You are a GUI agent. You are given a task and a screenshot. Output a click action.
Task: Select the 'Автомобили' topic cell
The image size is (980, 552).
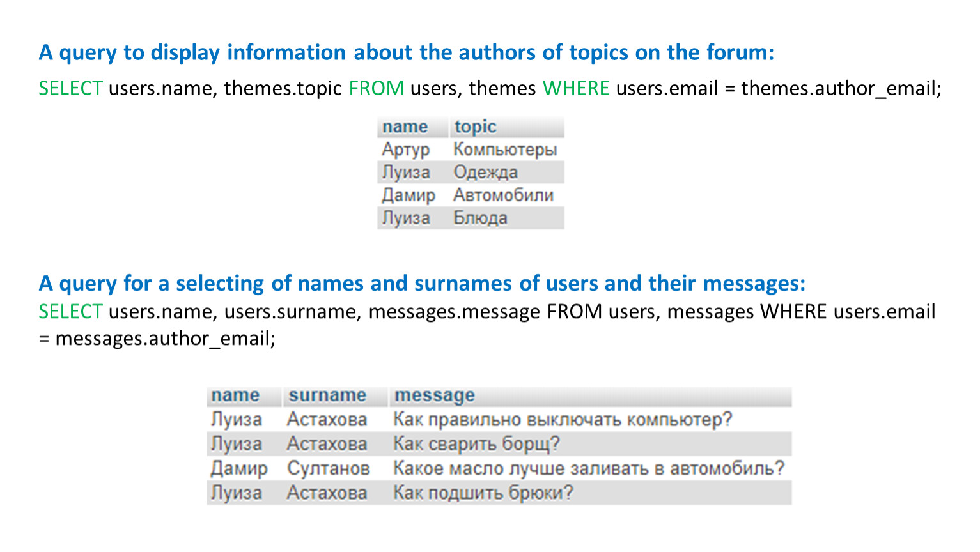(x=503, y=195)
